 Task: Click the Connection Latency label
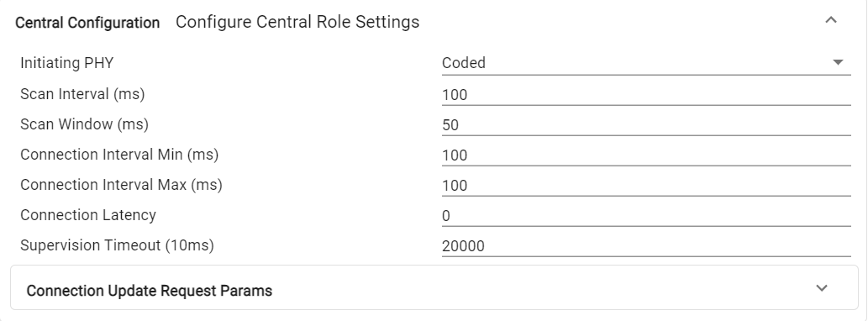pyautogui.click(x=88, y=215)
